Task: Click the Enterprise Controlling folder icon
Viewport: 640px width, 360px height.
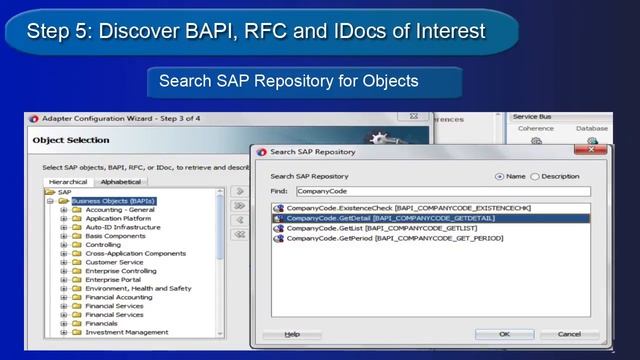Action: coord(77,271)
